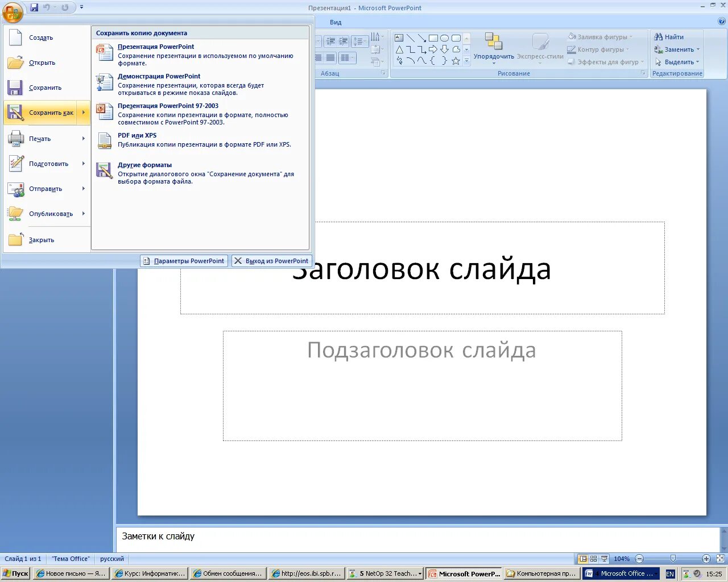The height and width of the screenshot is (582, 728).
Task: Choose Открыть in the Office menu
Action: point(47,63)
